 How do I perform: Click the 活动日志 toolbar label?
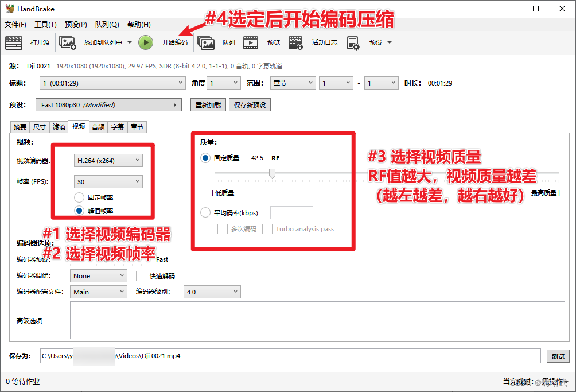(324, 42)
